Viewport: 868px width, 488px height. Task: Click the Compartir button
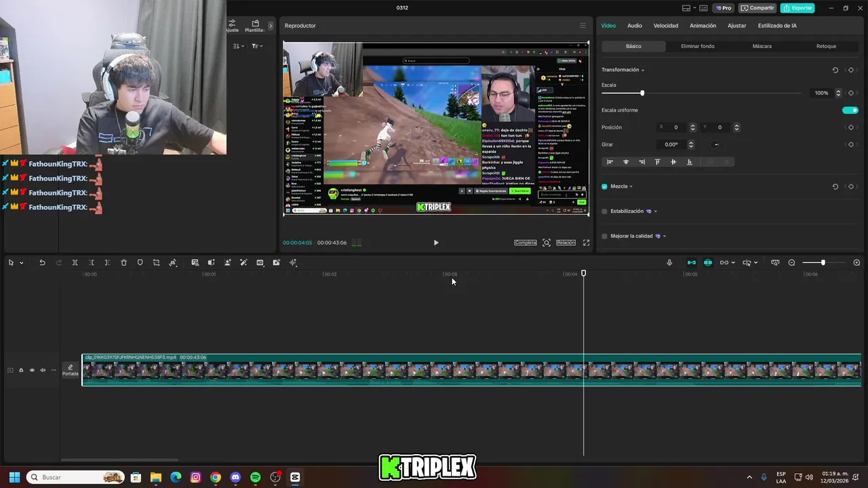tap(757, 8)
